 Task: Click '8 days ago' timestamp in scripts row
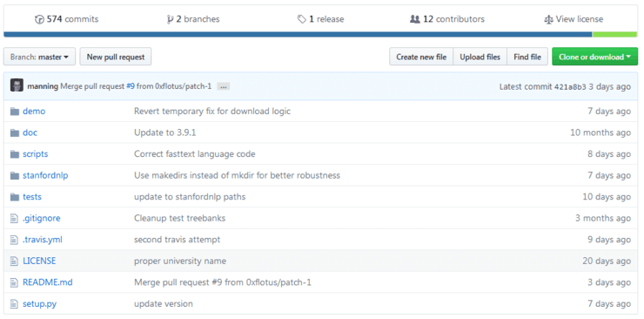(x=609, y=154)
